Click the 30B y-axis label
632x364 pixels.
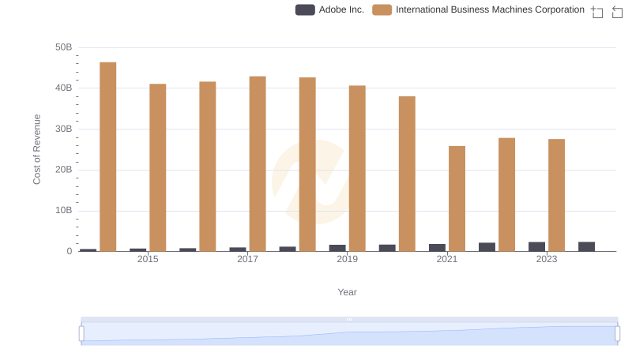click(x=64, y=129)
